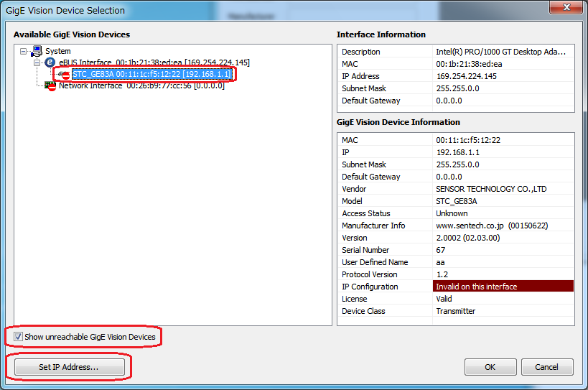588x390 pixels.
Task: Collapse the System tree node
Action: pyautogui.click(x=24, y=51)
